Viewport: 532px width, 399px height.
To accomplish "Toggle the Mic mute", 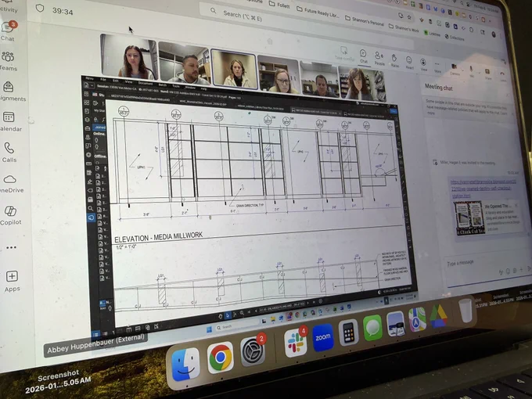I will click(472, 71).
